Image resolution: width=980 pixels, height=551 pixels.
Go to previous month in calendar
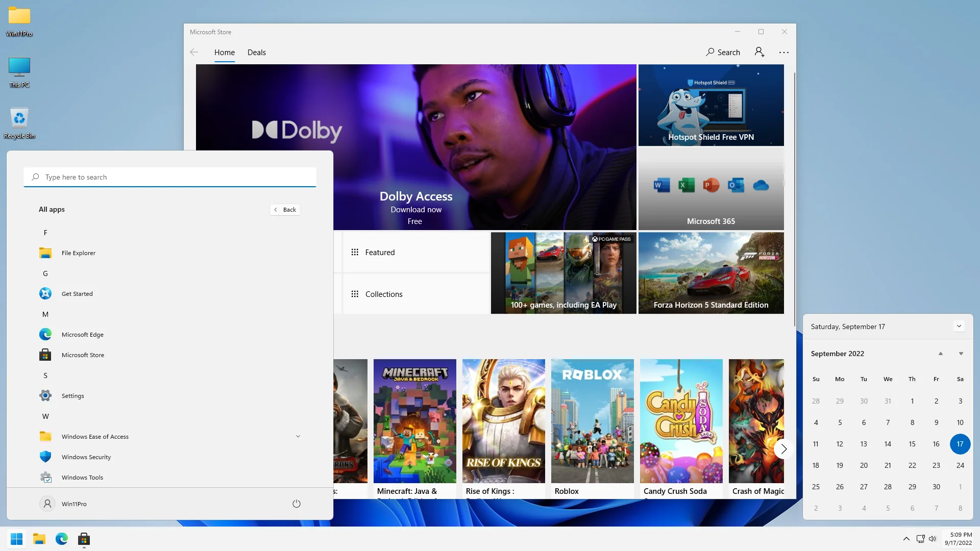(940, 354)
